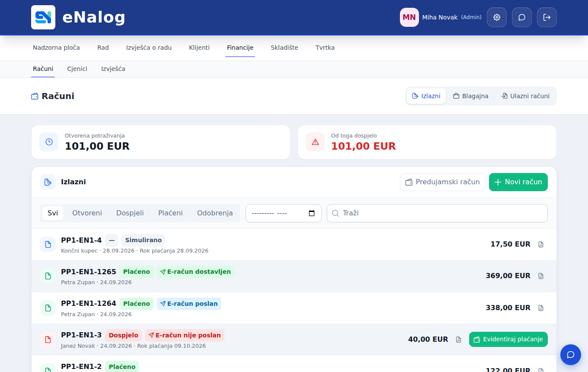The height and width of the screenshot is (372, 588).
Task: Open settings via the gear icon
Action: [497, 17]
